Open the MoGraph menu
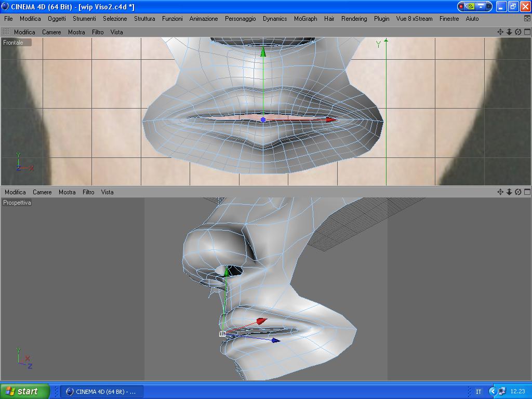Image resolution: width=532 pixels, height=399 pixels. 305,19
